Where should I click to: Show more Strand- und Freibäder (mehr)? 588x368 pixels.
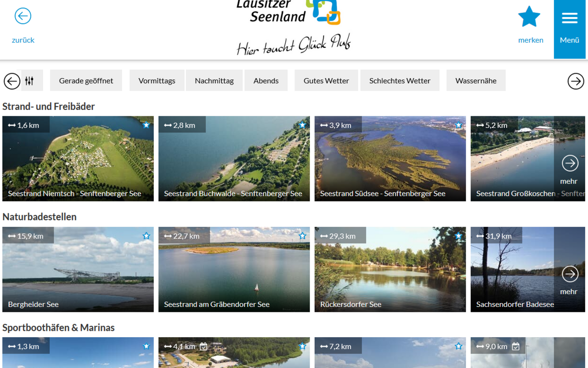click(x=570, y=169)
